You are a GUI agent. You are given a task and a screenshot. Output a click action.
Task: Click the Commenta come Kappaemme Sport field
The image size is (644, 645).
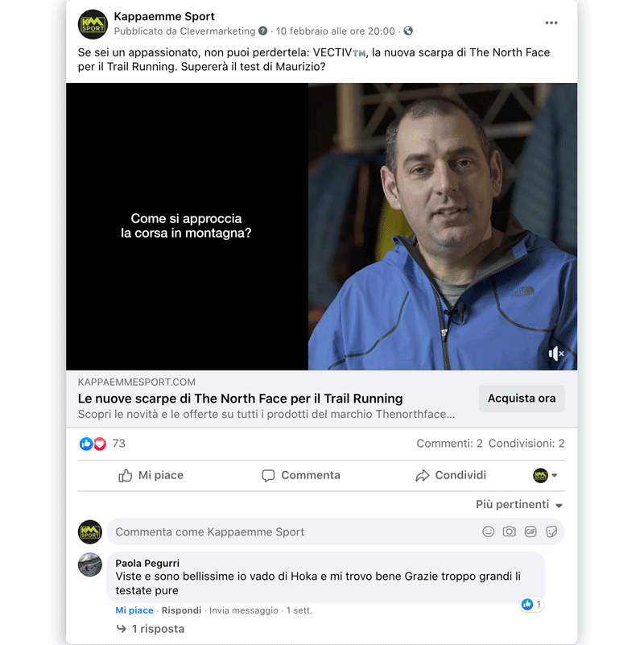[x=335, y=531]
